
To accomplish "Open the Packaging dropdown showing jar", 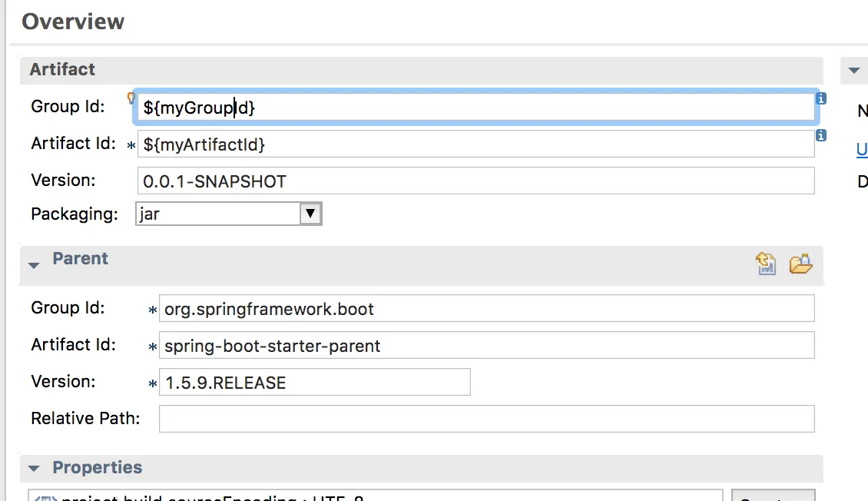I will coord(310,214).
